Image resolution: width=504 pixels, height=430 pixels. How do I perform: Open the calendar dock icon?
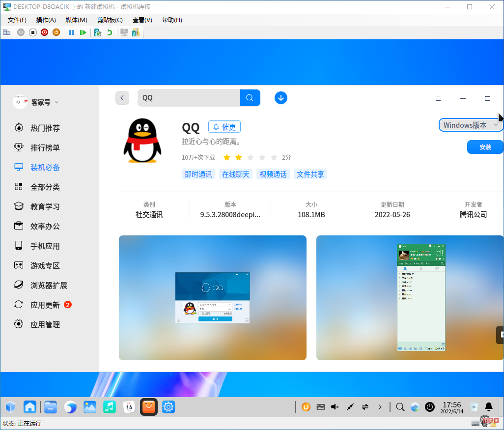129,407
